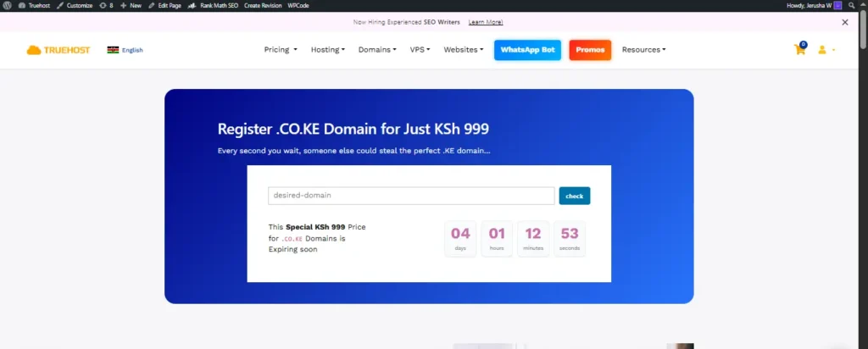The width and height of the screenshot is (868, 349).
Task: Open the shopping cart icon
Action: (x=800, y=49)
